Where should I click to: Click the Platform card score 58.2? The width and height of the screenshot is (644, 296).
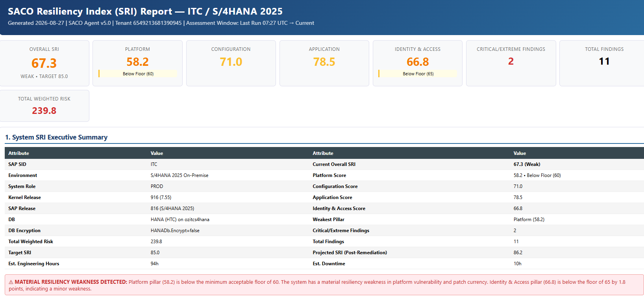[x=137, y=62]
